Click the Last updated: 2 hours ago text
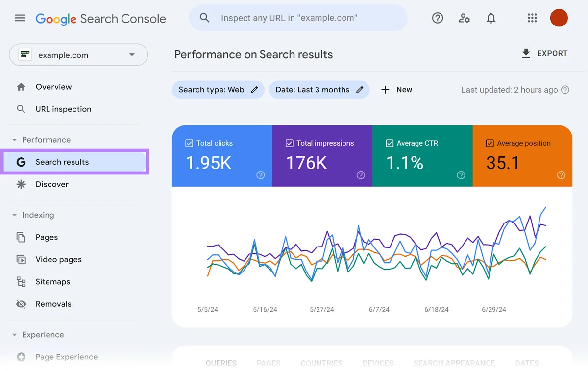The height and width of the screenshot is (371, 588). 510,90
